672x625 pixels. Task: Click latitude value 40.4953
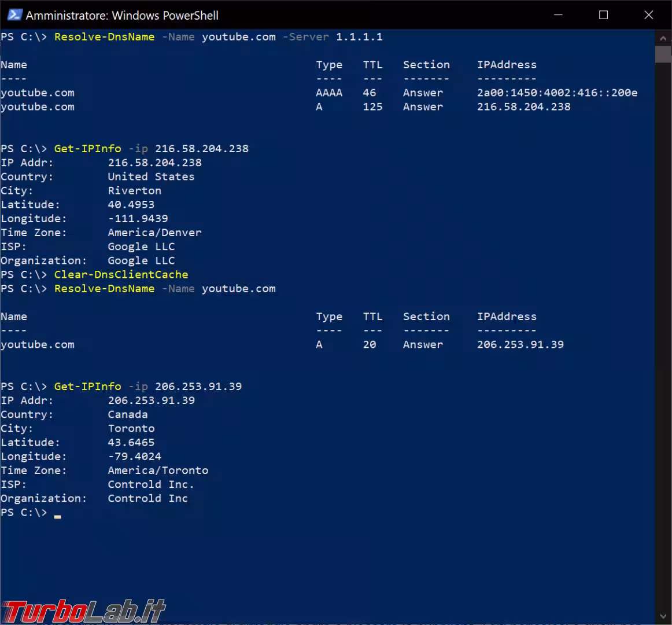131,205
